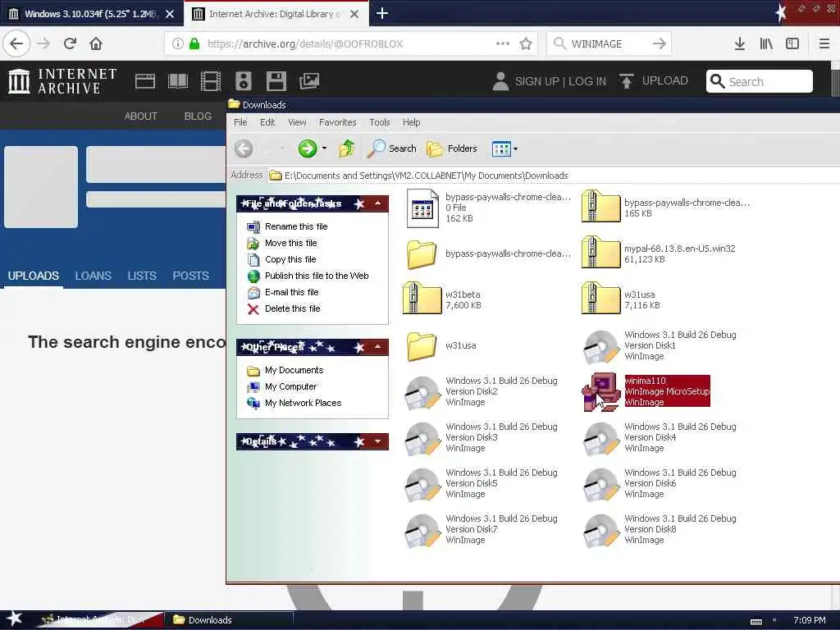This screenshot has height=630, width=840.
Task: Open Firefox library icon
Action: pos(766,43)
